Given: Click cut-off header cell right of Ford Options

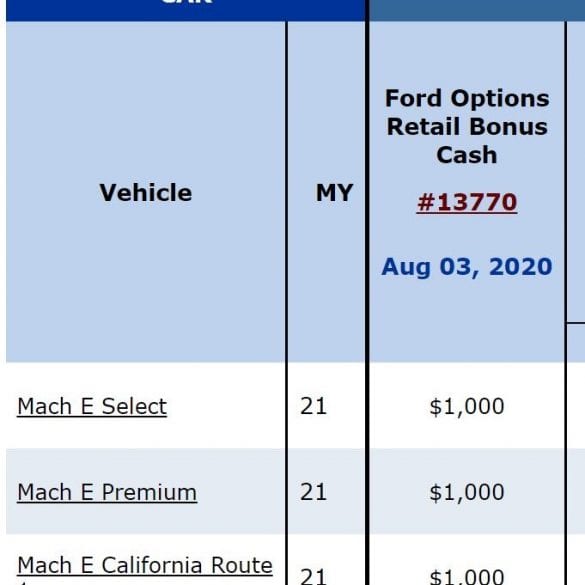Looking at the screenshot, I should point(576,172).
